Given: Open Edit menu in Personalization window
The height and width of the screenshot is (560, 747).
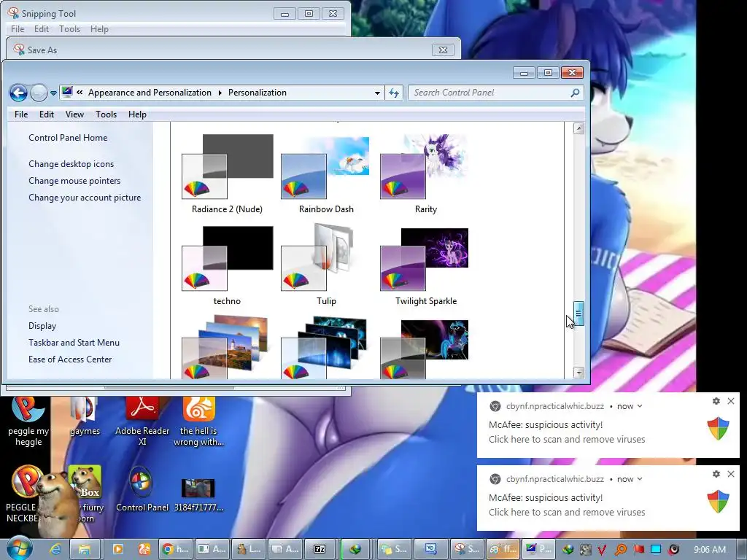Looking at the screenshot, I should coord(46,114).
